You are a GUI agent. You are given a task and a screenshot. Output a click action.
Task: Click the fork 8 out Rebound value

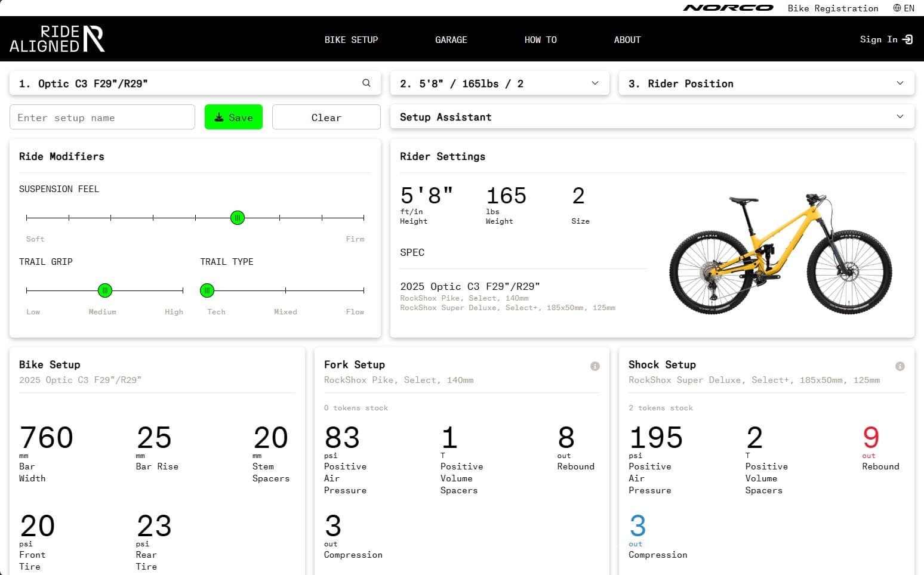pos(566,438)
